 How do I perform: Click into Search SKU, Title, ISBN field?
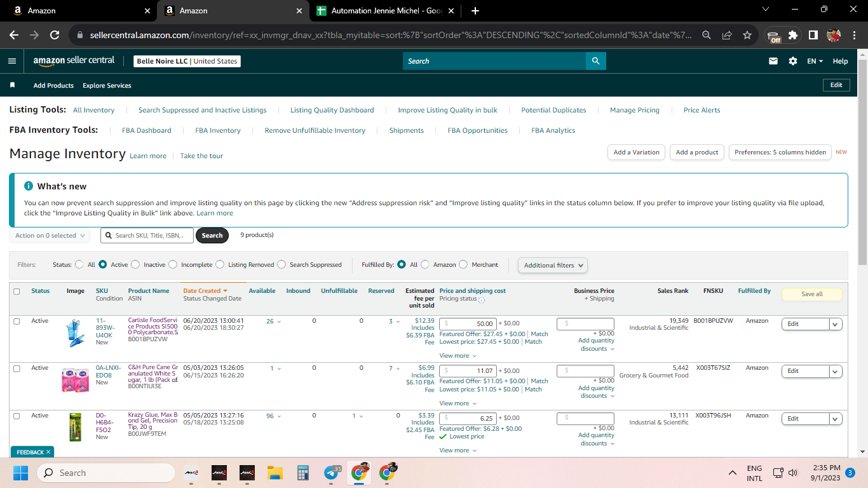(147, 236)
